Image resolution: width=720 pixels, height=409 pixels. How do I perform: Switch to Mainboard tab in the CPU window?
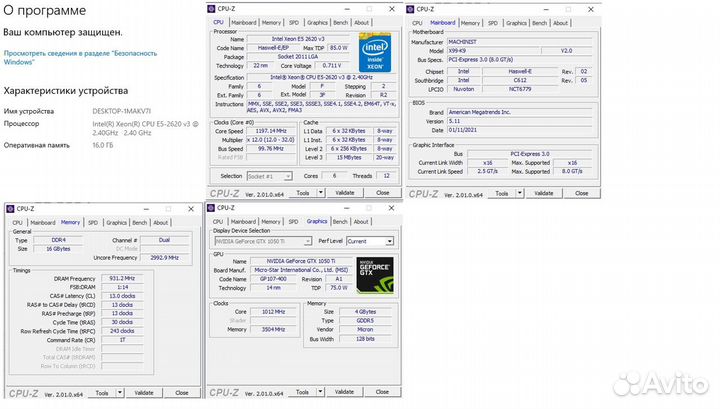(x=244, y=22)
